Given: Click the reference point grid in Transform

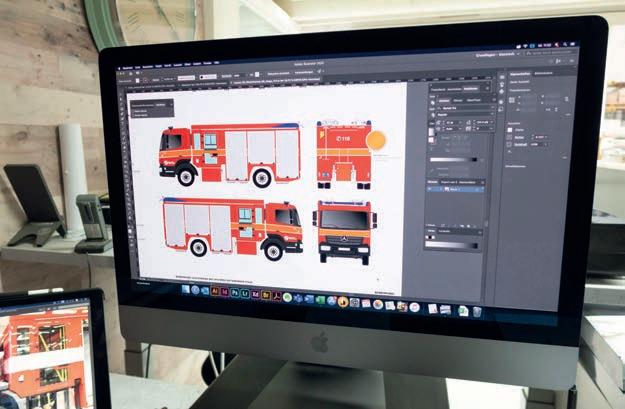Looking at the screenshot, I should pyautogui.click(x=512, y=100).
